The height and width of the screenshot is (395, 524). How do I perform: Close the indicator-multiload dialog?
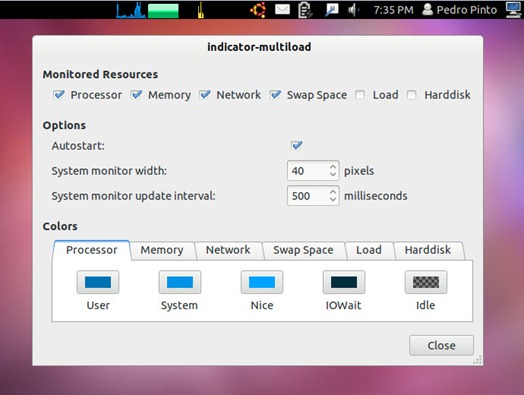tap(441, 346)
